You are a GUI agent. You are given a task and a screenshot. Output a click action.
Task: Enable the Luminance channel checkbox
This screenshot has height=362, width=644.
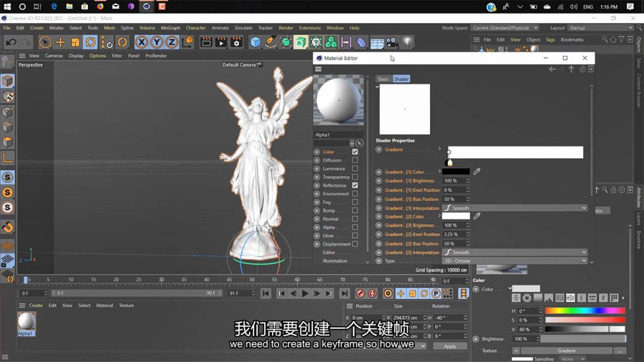[x=355, y=168]
